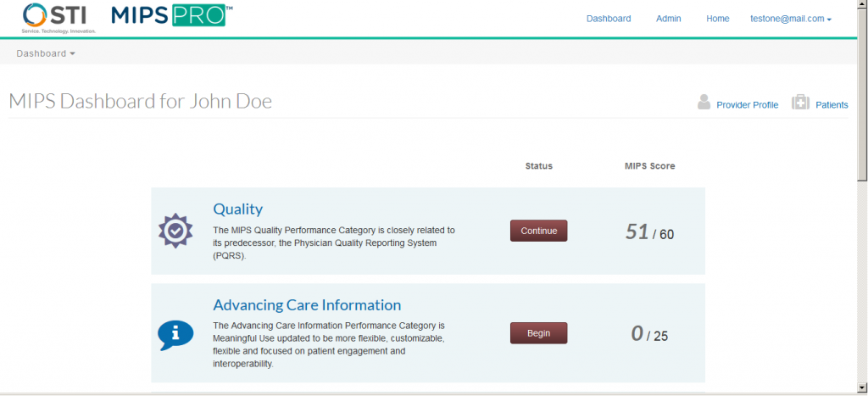Click the Quality MIPS score 51 / 60
The width and height of the screenshot is (868, 396).
pos(649,232)
